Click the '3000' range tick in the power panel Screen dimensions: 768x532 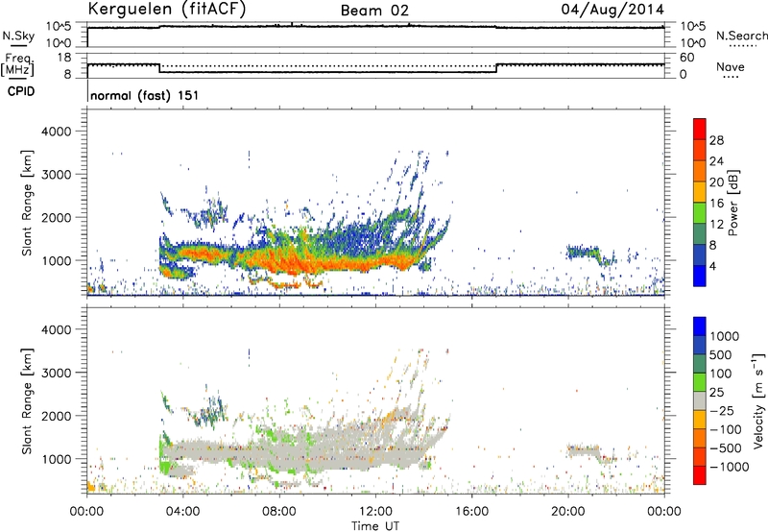pos(56,175)
